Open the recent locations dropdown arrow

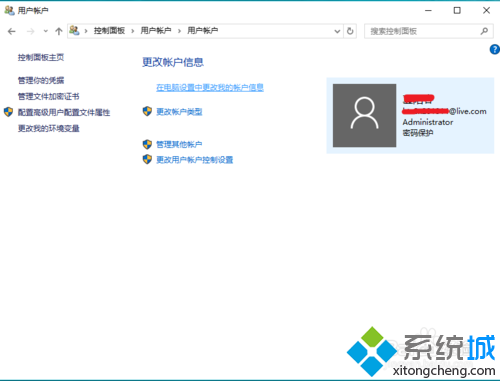pos(46,31)
